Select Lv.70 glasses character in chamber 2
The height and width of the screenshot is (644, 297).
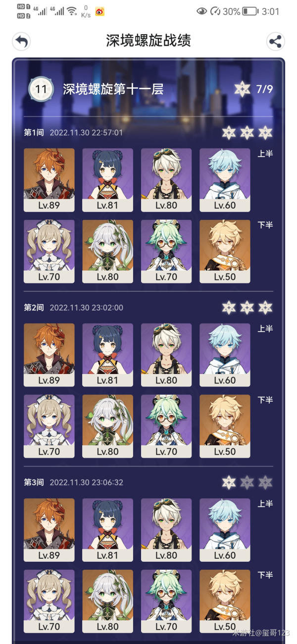click(x=166, y=427)
